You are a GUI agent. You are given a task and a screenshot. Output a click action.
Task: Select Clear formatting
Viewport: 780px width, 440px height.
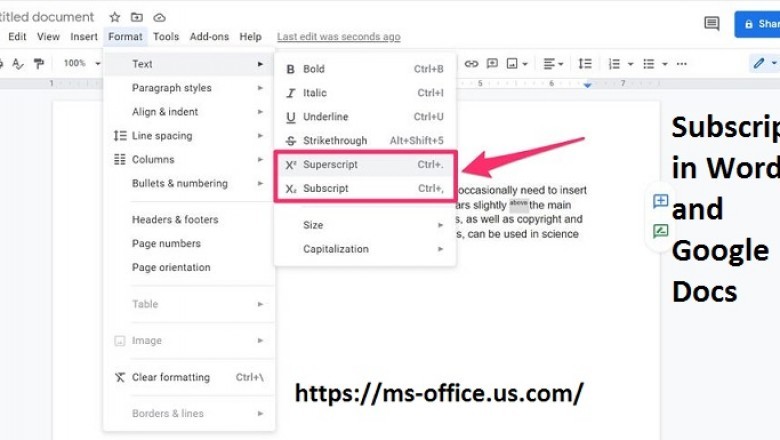189,377
